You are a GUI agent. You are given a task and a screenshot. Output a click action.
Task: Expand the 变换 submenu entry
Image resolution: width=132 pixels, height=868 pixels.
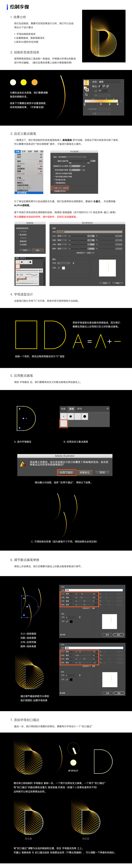[x=29, y=155]
